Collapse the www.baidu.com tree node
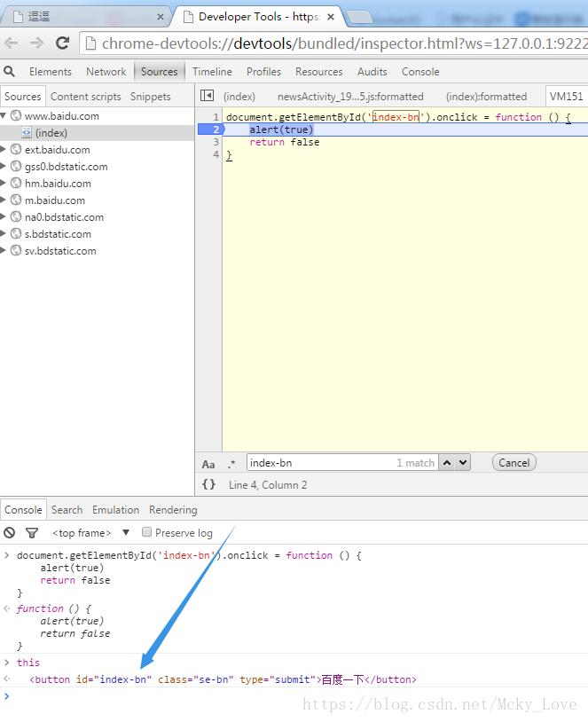This screenshot has width=588, height=722. (x=4, y=115)
